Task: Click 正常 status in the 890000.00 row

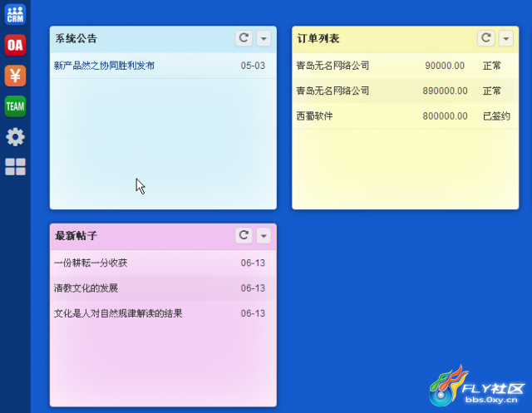Action: point(492,91)
